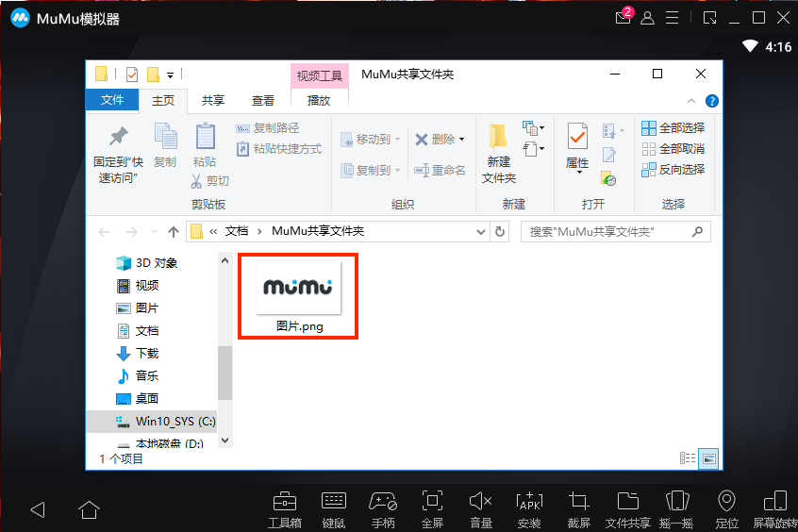Create a new folder (新建文件夹)

(499, 154)
